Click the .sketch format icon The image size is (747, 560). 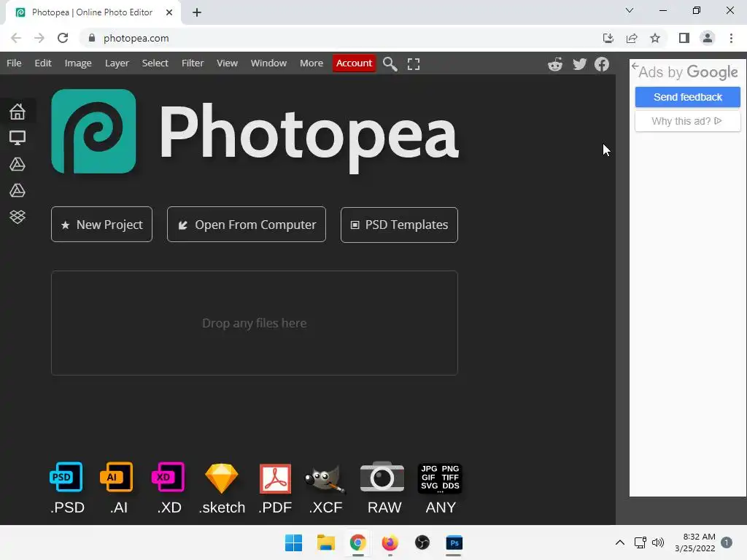coord(222,478)
